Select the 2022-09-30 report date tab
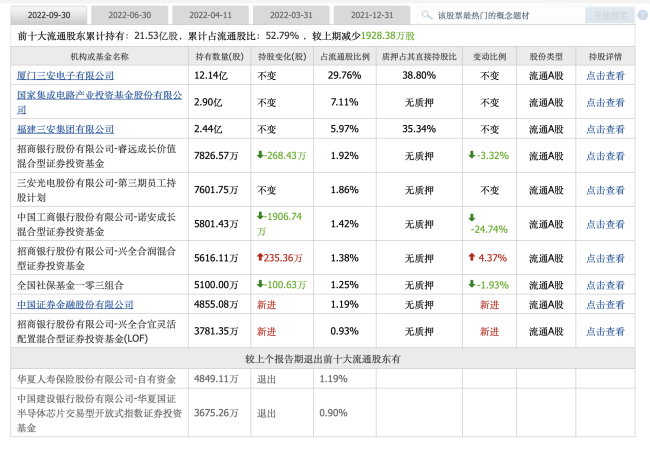 click(49, 15)
